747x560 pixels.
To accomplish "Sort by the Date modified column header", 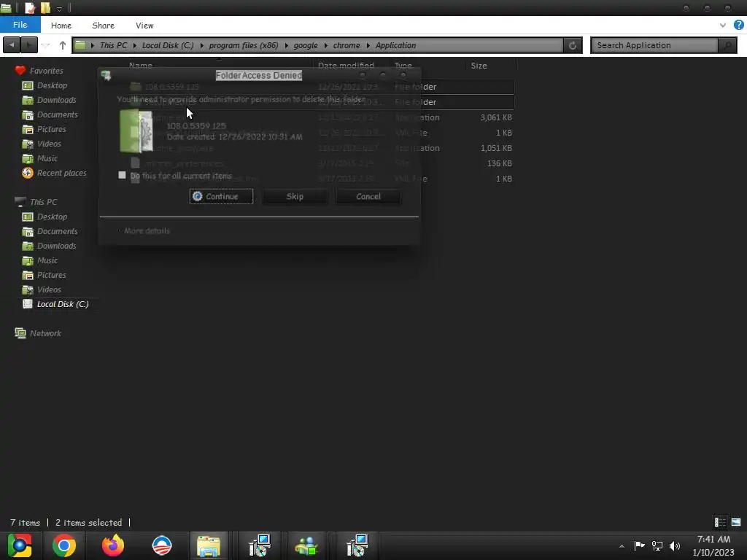I will tap(347, 66).
